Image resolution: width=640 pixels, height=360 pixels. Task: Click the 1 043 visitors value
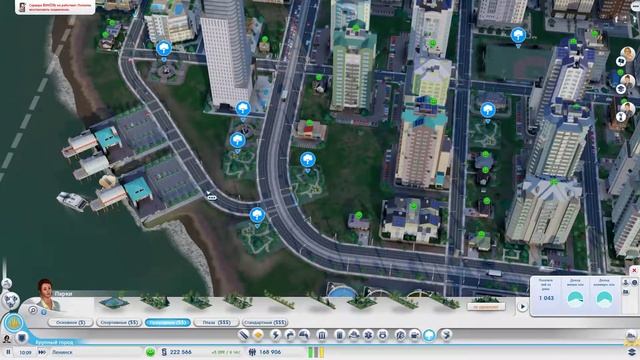pos(546,298)
